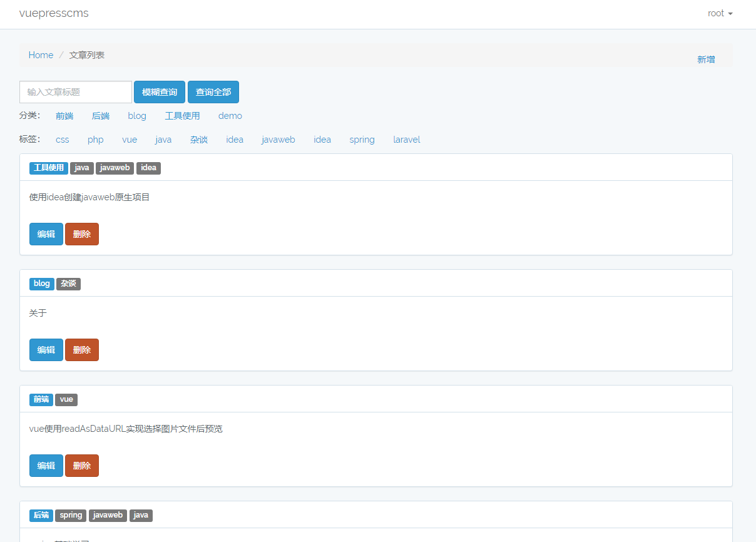Click the spring badge on last article

coord(71,515)
